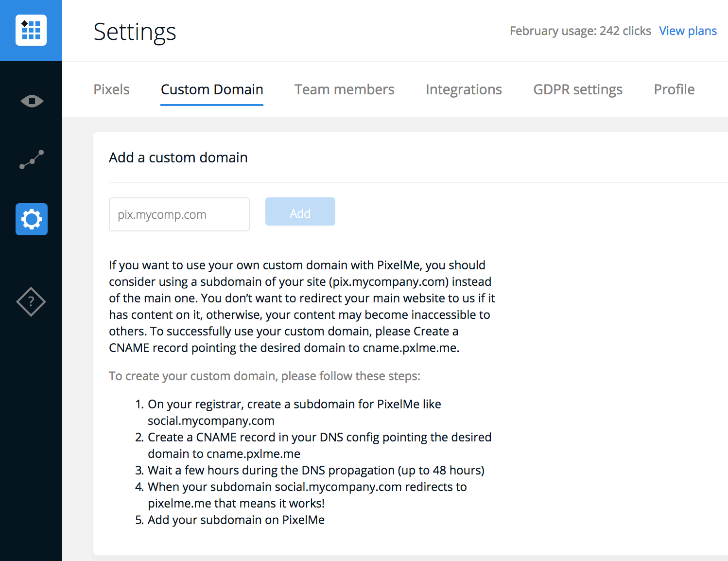Click step 5 Add your subdomain on PixelMe
The width and height of the screenshot is (728, 561).
pos(236,520)
